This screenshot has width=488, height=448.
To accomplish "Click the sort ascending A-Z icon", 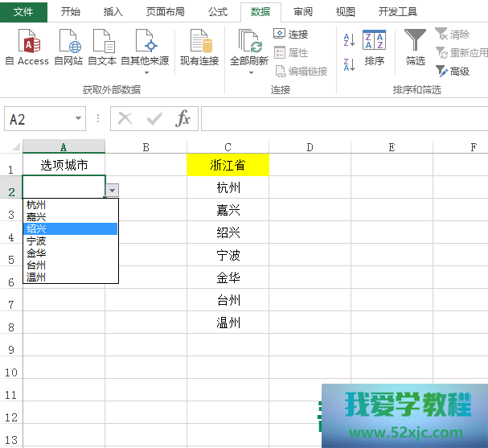I will click(349, 39).
